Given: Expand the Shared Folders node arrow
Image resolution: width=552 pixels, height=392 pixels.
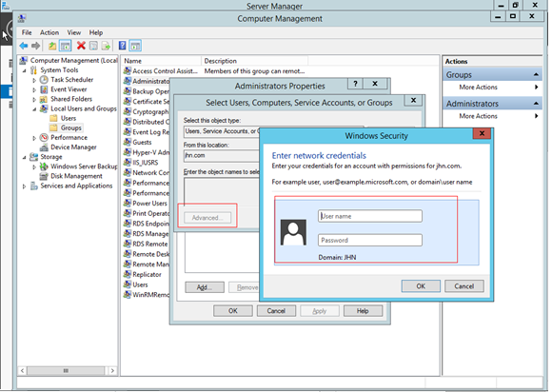Looking at the screenshot, I should [34, 100].
